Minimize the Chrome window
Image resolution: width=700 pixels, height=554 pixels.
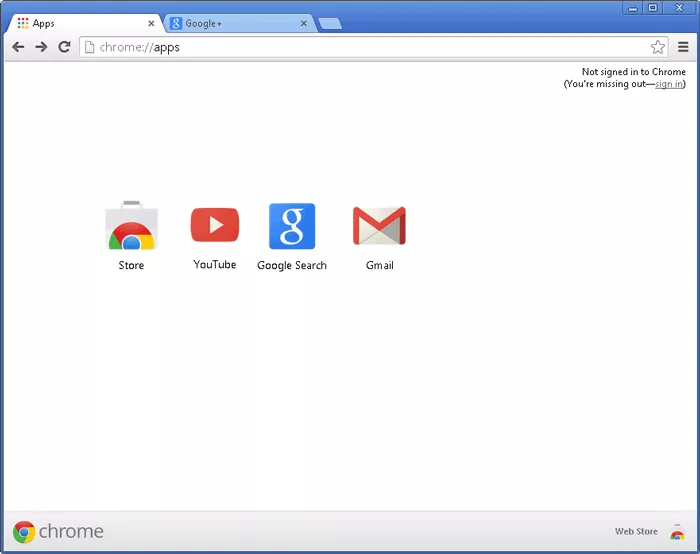633,8
